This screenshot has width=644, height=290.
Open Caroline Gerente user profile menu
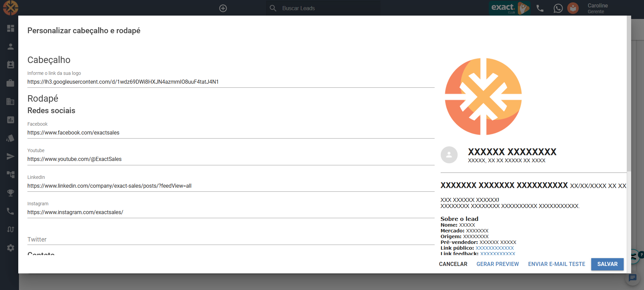point(598,8)
